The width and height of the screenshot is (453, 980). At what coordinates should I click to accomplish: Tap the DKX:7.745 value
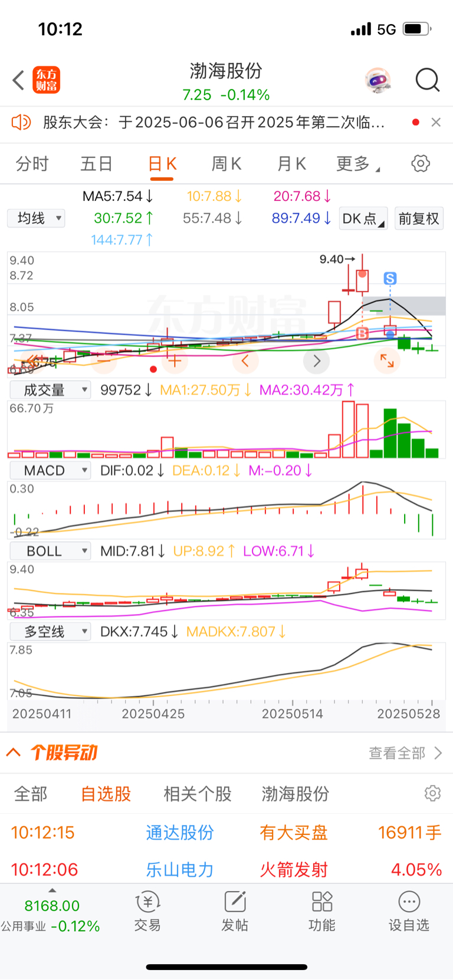140,632
